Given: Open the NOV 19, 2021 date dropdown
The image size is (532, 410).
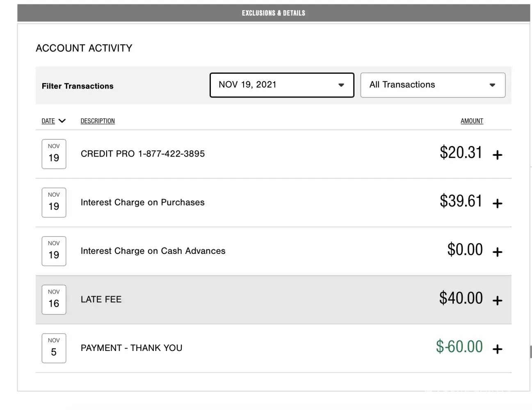Looking at the screenshot, I should tap(281, 85).
